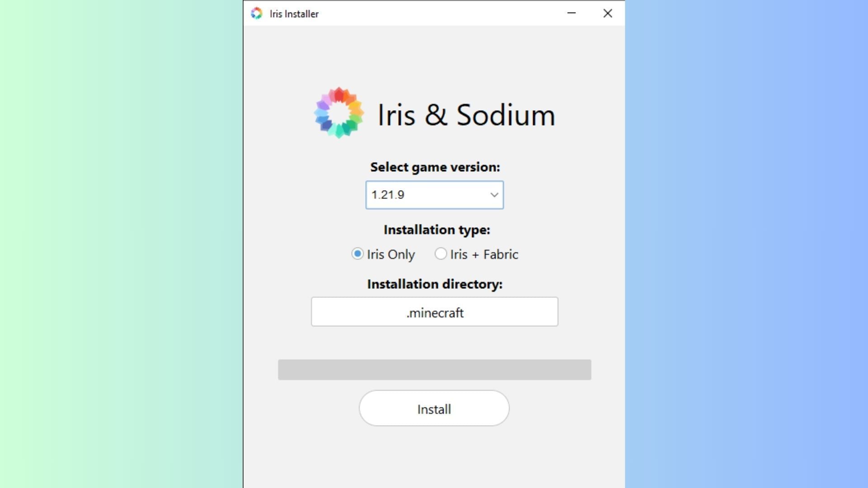Click the Iris Installer title bar icon

256,14
